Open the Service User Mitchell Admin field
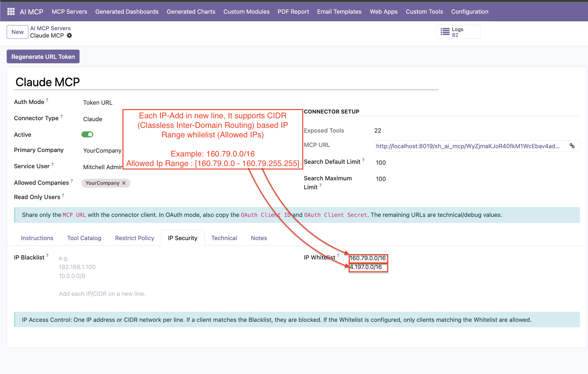 pos(103,167)
